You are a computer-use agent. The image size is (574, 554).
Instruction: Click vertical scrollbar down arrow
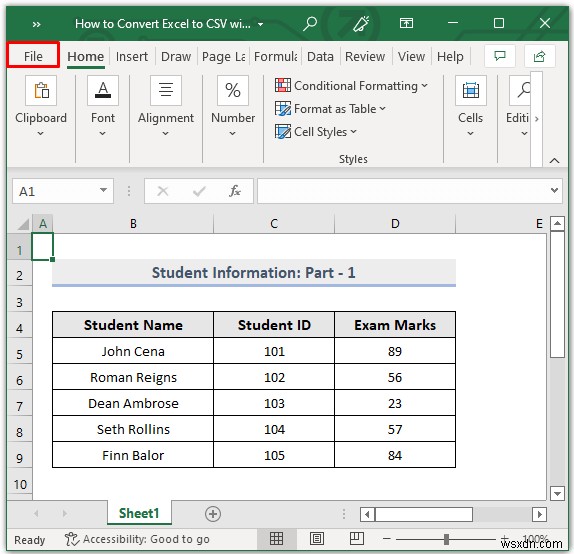point(557,493)
